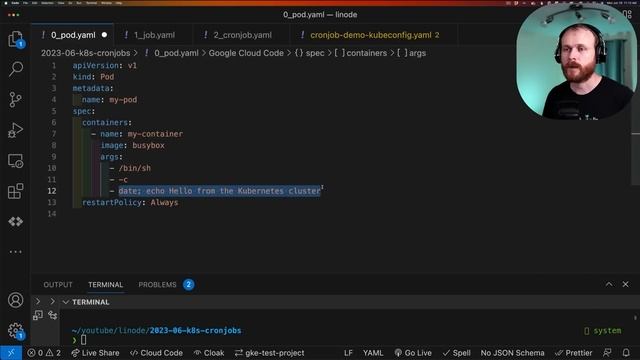640x360 pixels.
Task: Click the remote window indicator in status bar
Action: pyautogui.click(x=11, y=353)
